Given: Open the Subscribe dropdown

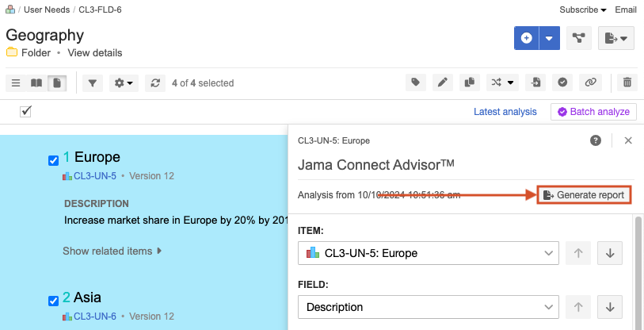Looking at the screenshot, I should (583, 10).
